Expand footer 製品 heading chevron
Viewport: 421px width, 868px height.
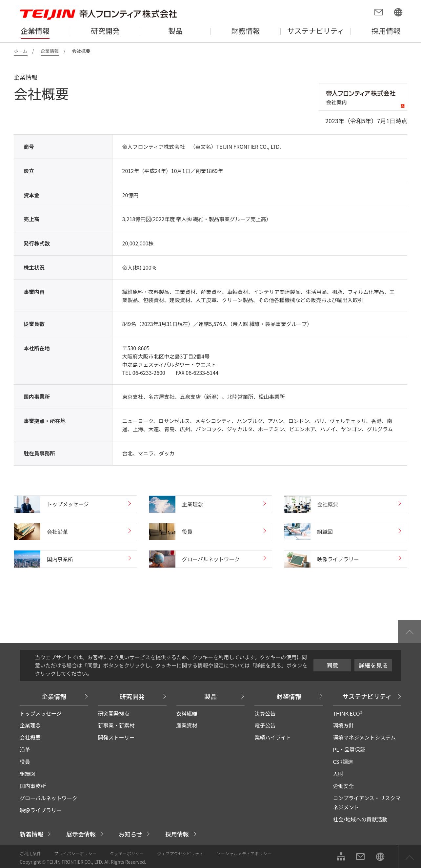[x=243, y=696]
